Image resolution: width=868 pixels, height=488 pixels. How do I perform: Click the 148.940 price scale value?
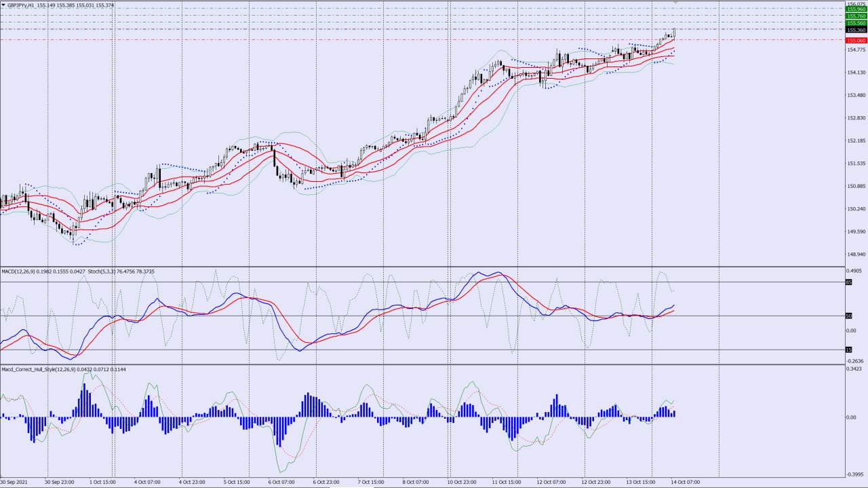[x=856, y=255]
